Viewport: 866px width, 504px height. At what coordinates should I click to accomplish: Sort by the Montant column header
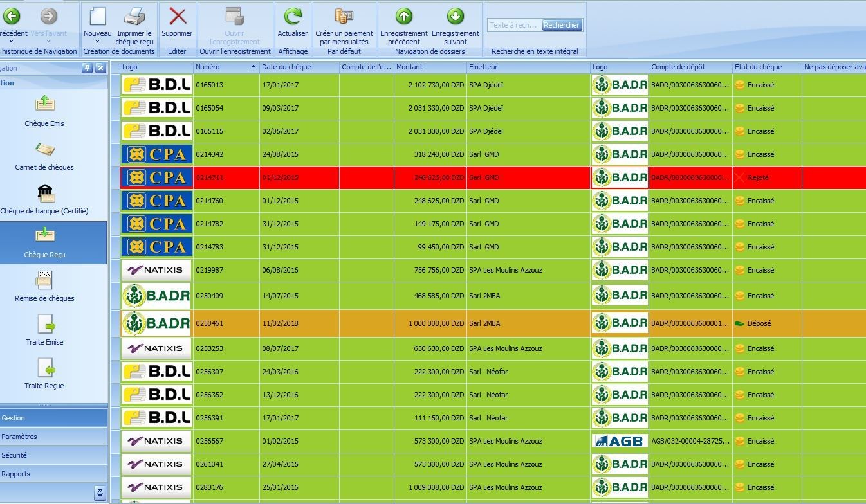point(430,67)
